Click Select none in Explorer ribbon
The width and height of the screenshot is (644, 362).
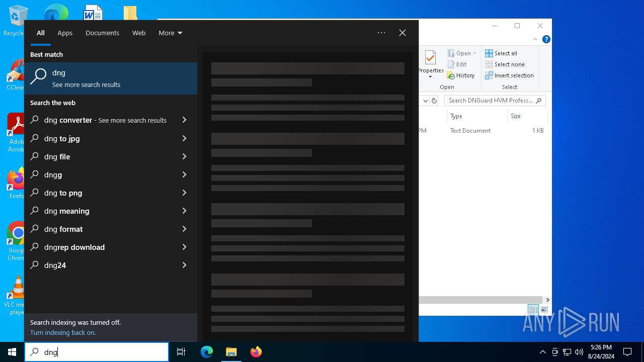pyautogui.click(x=505, y=64)
